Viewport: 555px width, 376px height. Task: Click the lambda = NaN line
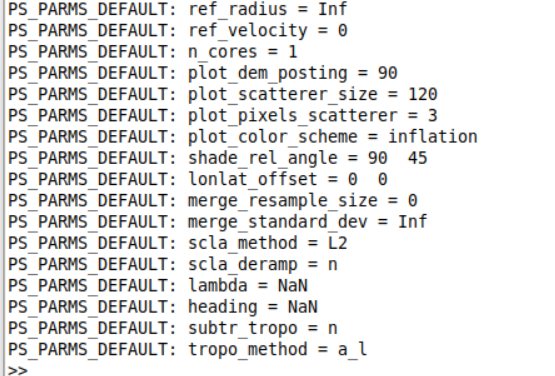[158, 285]
